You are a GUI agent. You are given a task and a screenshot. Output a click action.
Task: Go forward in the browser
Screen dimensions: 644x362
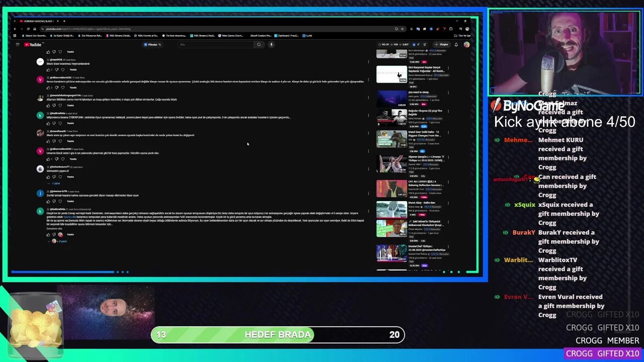pyautogui.click(x=22, y=29)
